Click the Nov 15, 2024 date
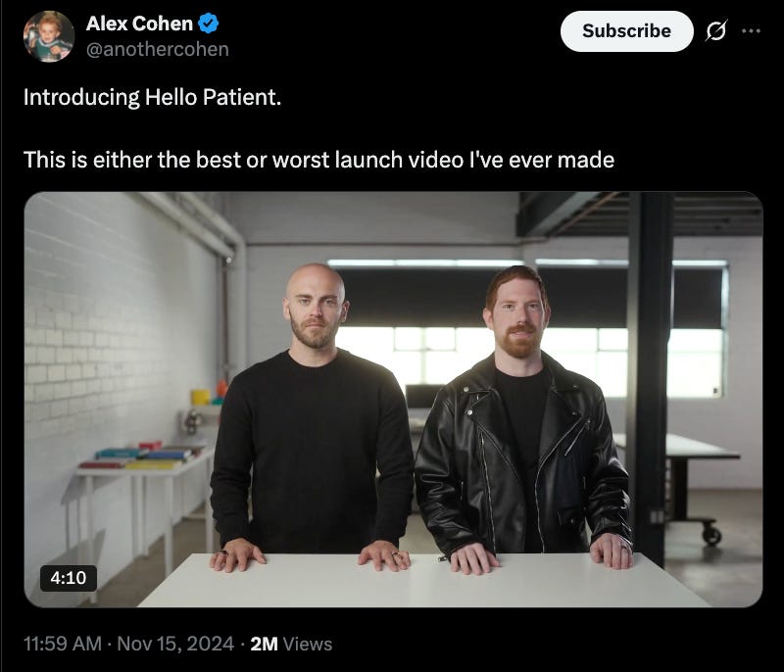The image size is (784, 672). [x=175, y=644]
